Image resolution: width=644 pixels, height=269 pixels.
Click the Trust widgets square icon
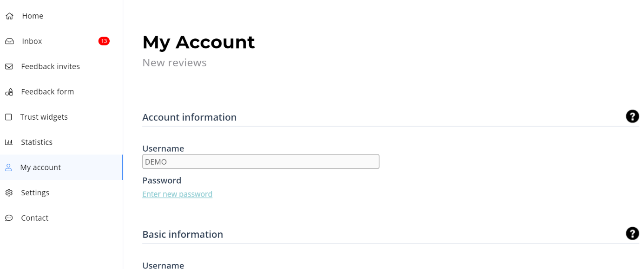8,117
